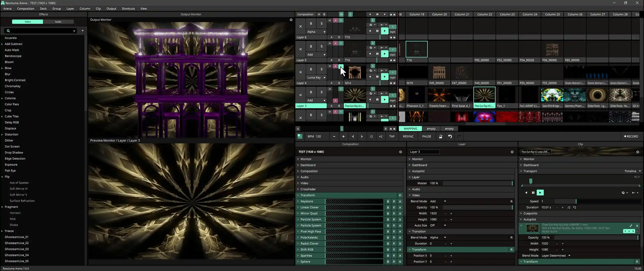The height and width of the screenshot is (271, 644).
Task: Expand the Cuepoints section in Clip panel
Action: pos(521,214)
